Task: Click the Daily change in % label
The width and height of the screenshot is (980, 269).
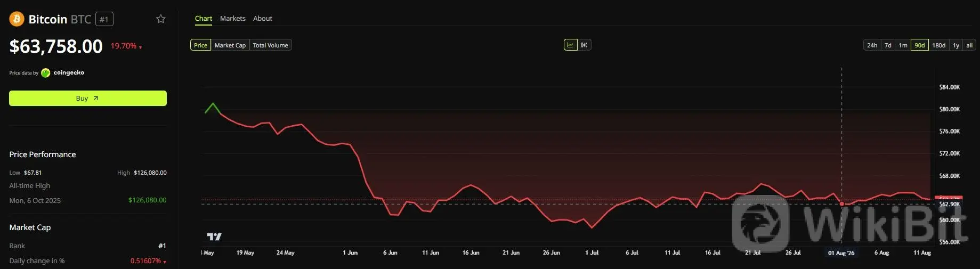Action: tap(37, 260)
